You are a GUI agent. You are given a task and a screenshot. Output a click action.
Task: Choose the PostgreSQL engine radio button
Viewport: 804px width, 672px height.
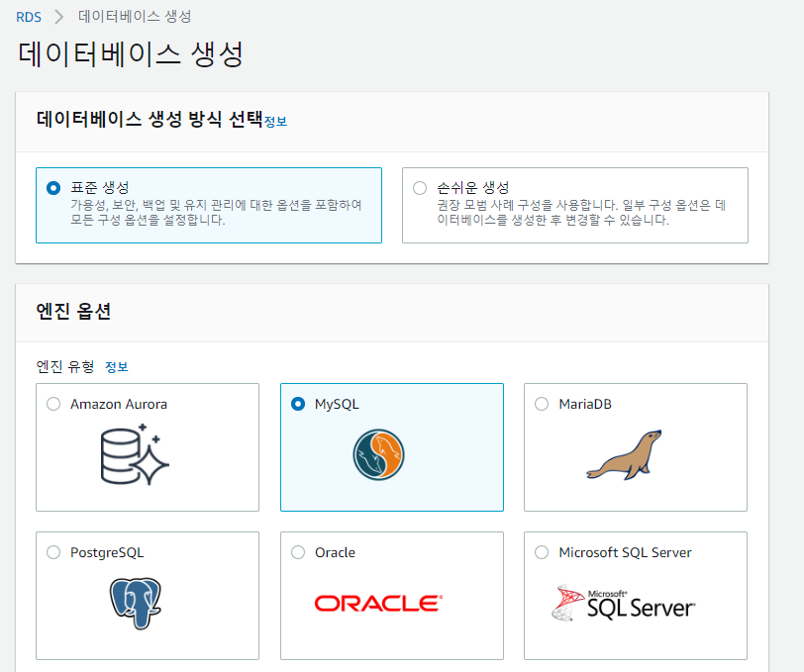(x=53, y=552)
